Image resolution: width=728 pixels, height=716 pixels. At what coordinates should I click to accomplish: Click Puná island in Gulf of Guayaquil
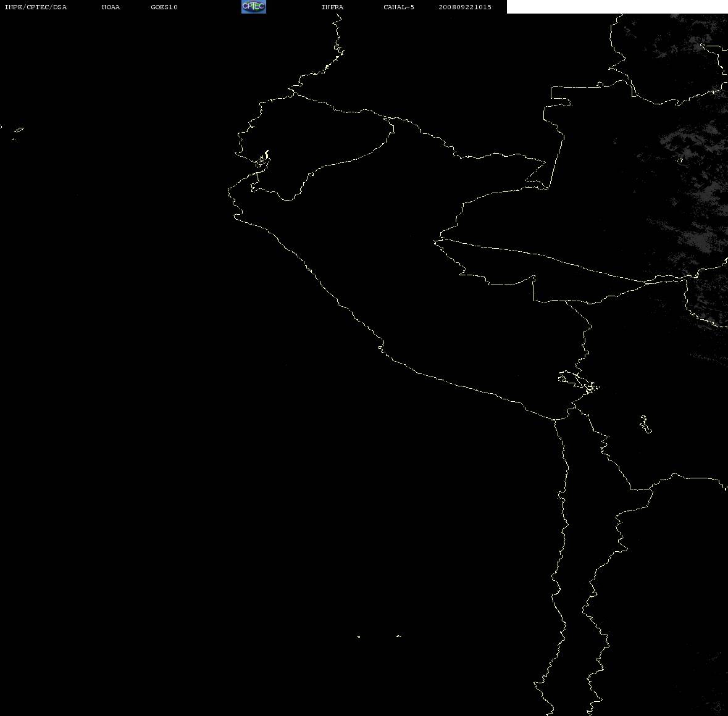click(262, 160)
